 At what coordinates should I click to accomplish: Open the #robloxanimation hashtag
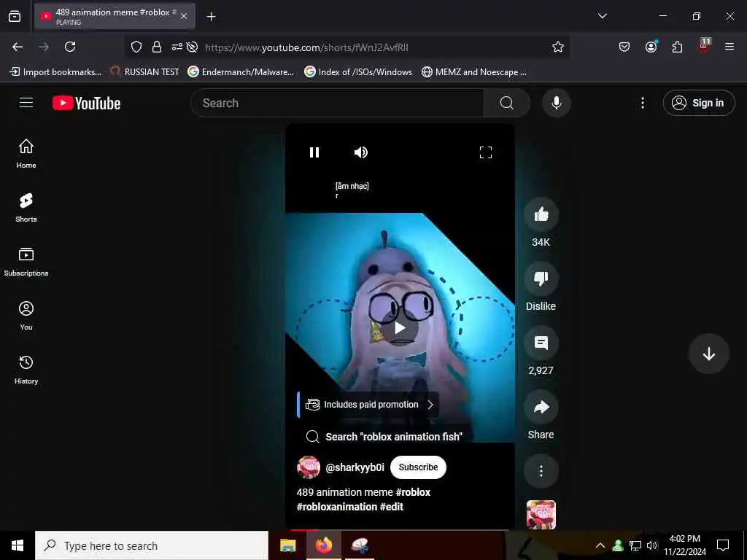click(337, 507)
